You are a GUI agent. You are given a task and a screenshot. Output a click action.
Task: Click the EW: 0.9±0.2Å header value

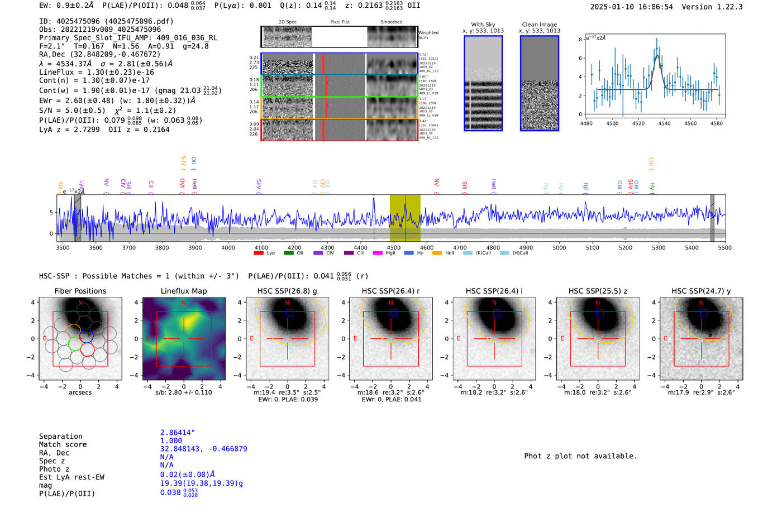(x=66, y=5)
